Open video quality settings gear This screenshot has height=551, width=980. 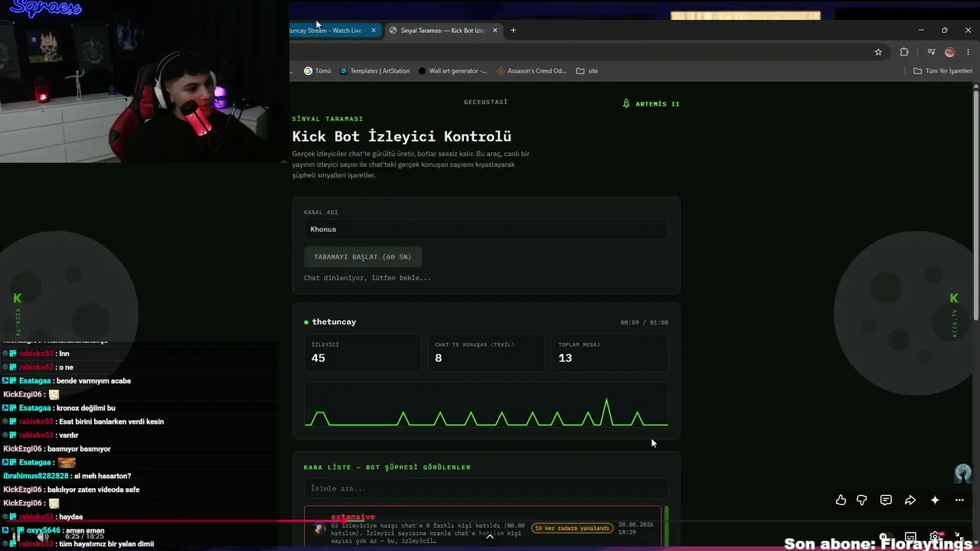click(936, 537)
